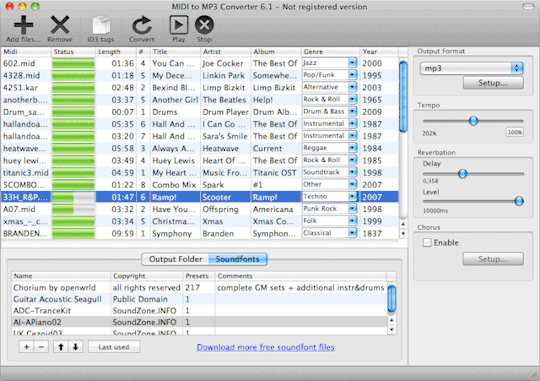Open the Jazz genre dropdown for 602.mid
The height and width of the screenshot is (381, 540).
(352, 63)
